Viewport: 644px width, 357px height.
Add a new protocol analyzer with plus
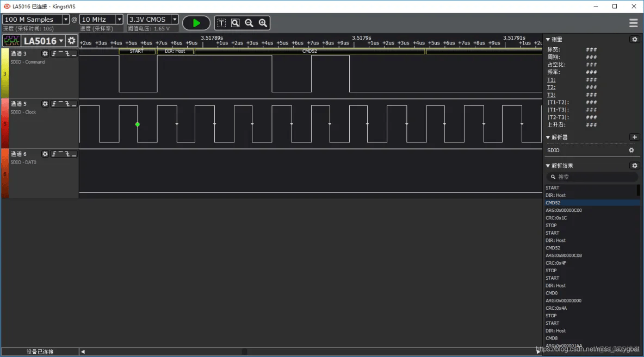pyautogui.click(x=635, y=137)
